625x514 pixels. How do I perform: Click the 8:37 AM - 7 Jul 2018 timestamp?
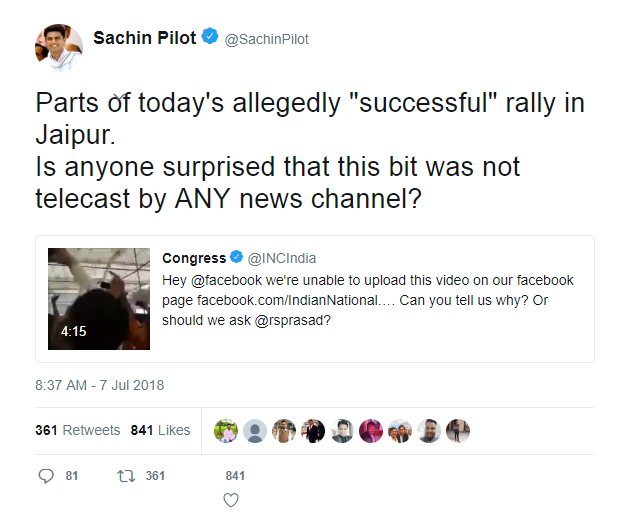[100, 385]
